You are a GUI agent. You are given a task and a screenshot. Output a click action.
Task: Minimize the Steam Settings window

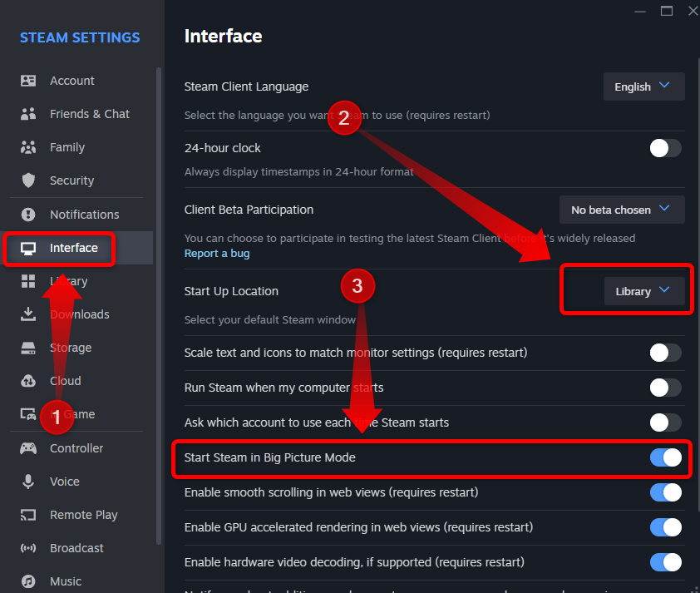[x=640, y=11]
